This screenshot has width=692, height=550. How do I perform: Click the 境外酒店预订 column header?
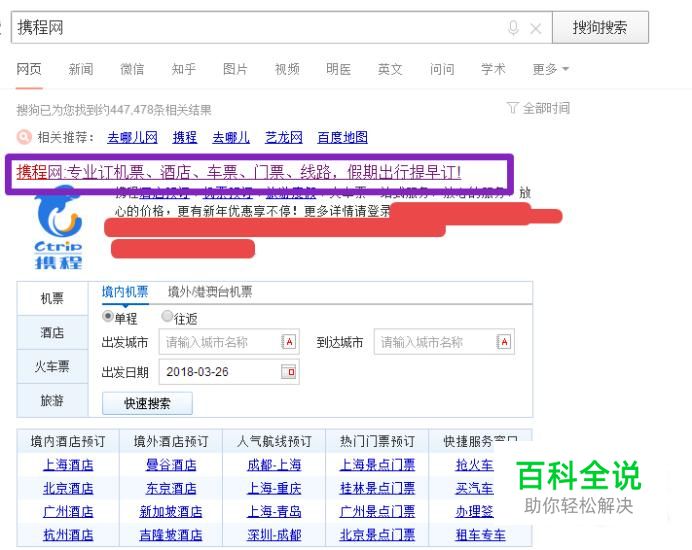click(x=171, y=441)
